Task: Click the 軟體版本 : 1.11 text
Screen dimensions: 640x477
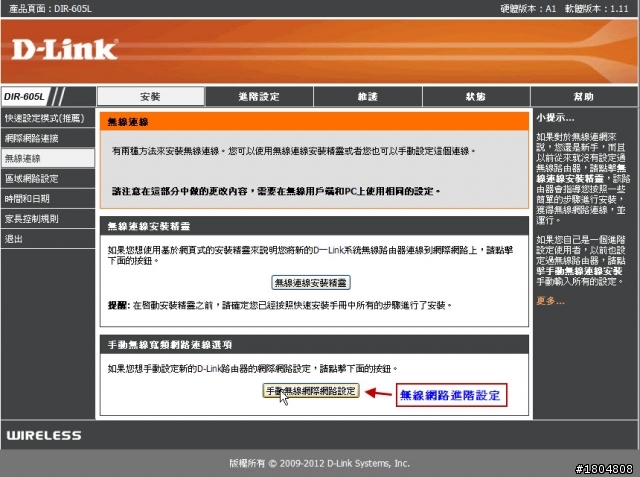Action: pyautogui.click(x=596, y=9)
